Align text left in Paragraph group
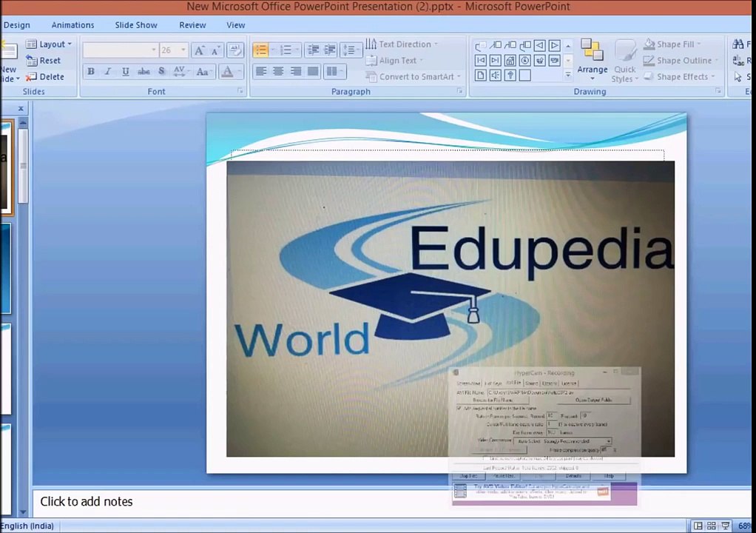756x533 pixels. tap(261, 71)
